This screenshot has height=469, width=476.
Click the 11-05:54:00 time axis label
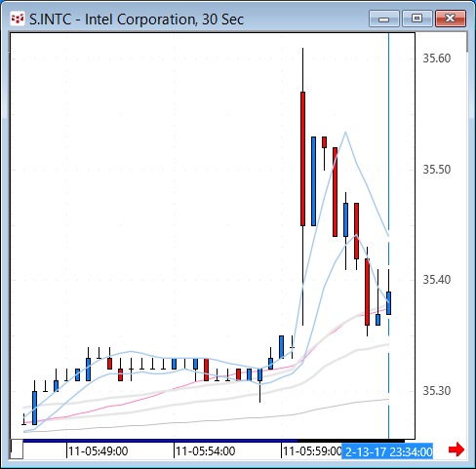click(206, 451)
